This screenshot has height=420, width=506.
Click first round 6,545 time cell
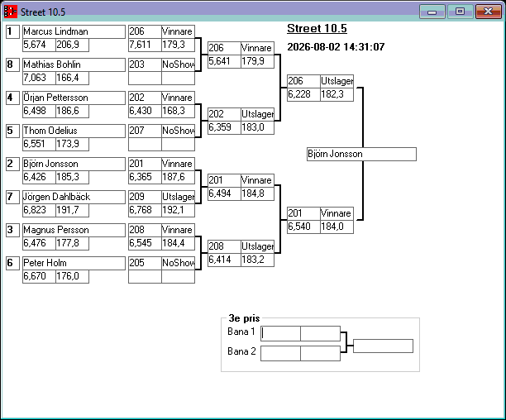[145, 243]
